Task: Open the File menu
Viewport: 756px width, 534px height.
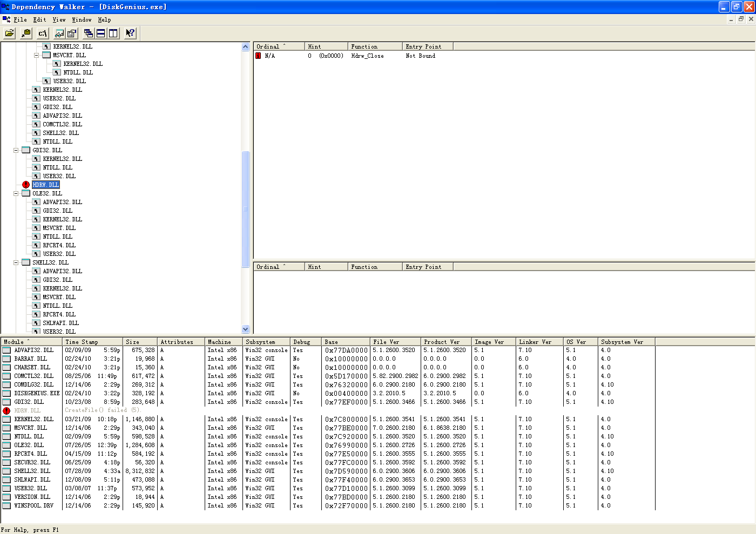Action: [21, 19]
